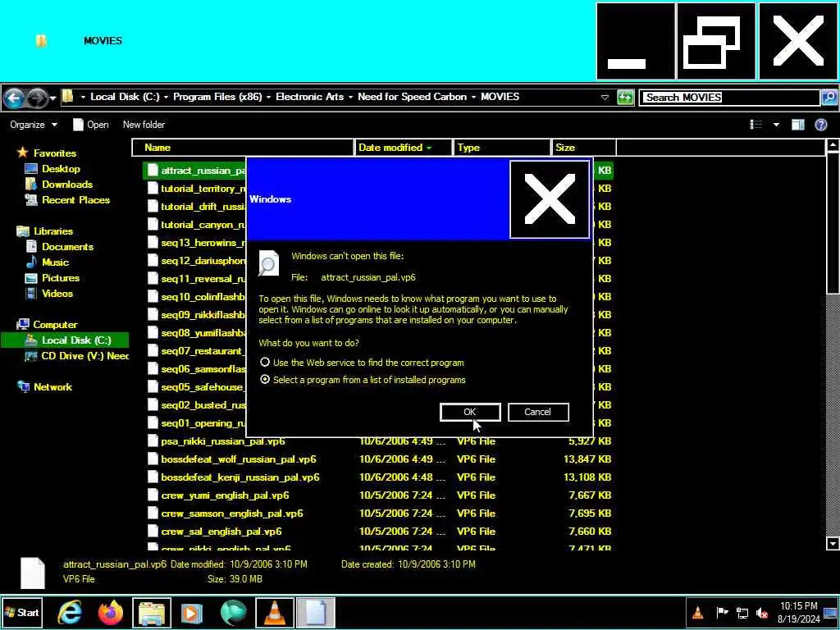Open Internet Explorer from taskbar
The image size is (840, 630).
pos(71,612)
